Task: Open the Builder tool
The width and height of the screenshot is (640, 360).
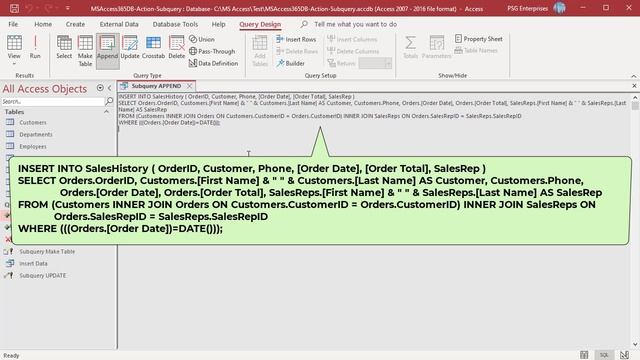Action: [x=290, y=63]
